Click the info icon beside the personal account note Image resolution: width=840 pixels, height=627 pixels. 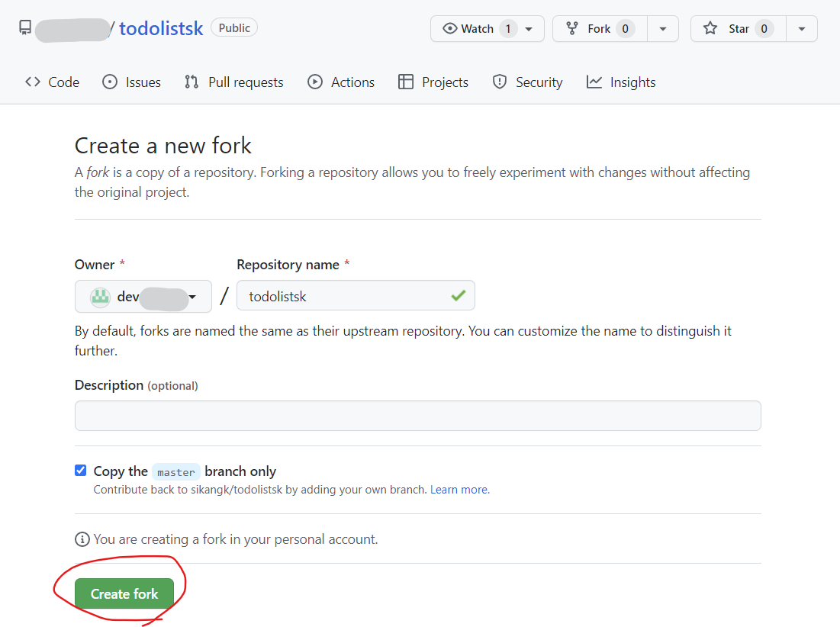point(82,539)
